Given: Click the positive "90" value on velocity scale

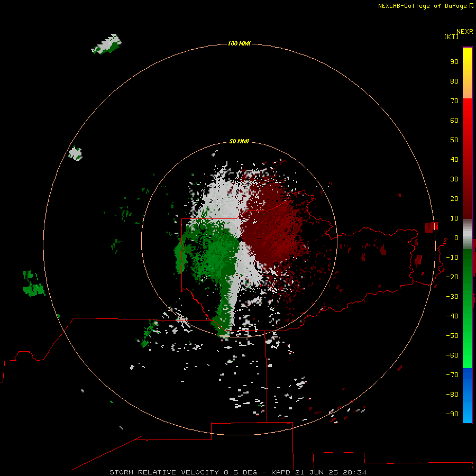Looking at the screenshot, I should click(454, 62).
